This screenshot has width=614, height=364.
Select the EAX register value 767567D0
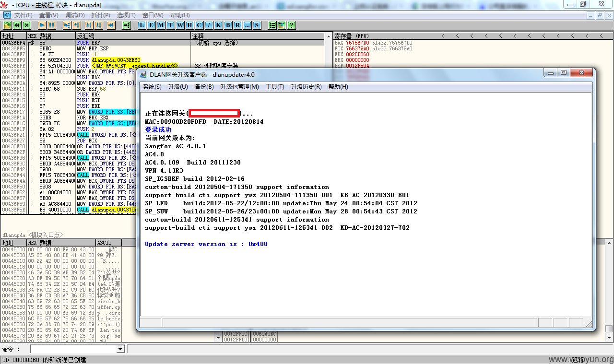click(x=357, y=43)
